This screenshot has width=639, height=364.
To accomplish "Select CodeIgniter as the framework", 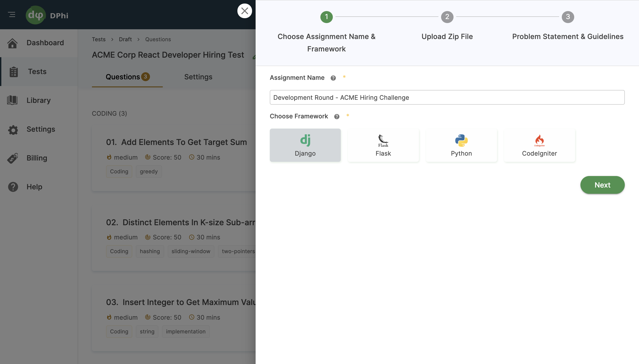I will coord(539,145).
